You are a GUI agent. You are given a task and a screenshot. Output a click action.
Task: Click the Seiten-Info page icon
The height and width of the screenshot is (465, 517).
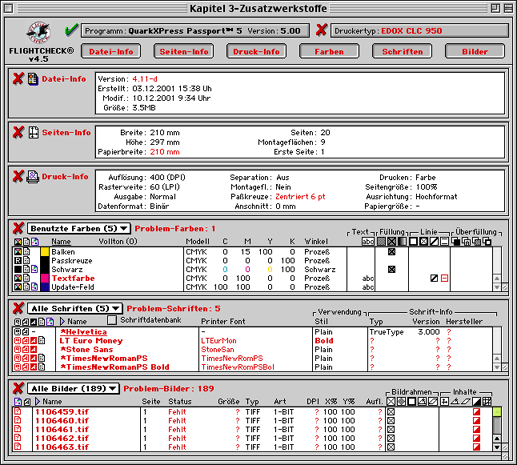pos(33,132)
